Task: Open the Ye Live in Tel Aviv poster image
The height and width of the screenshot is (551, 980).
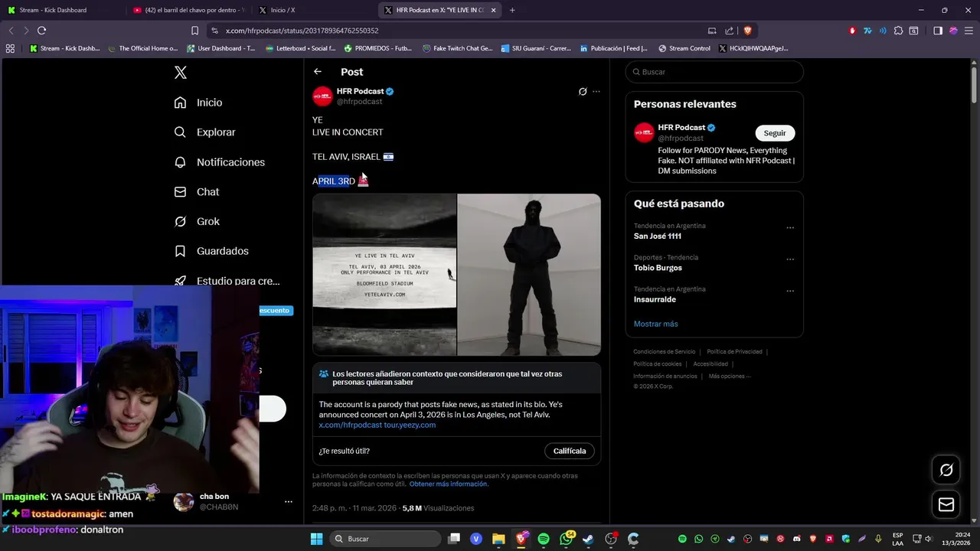Action: [384, 275]
